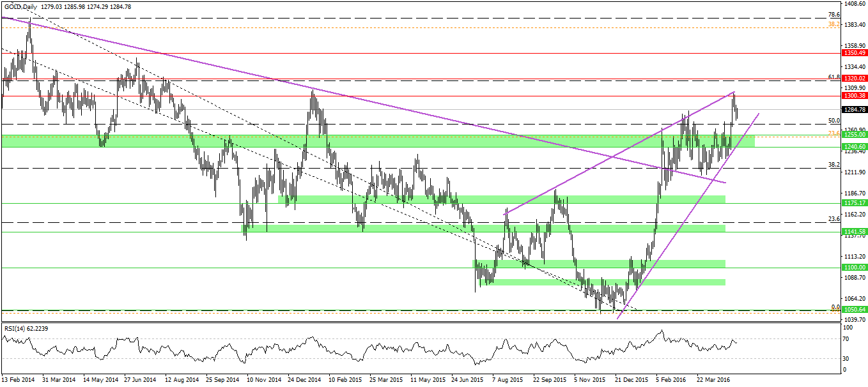Click the red 1300.38 resistance price tag

tap(854, 95)
